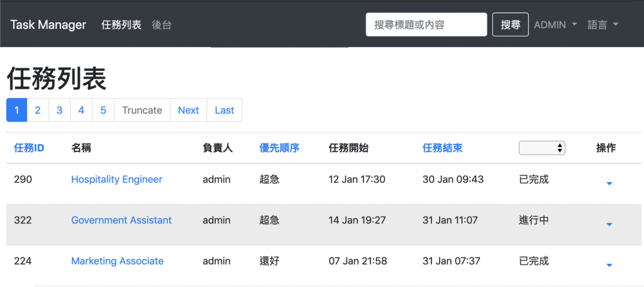The width and height of the screenshot is (644, 287).
Task: Open the Hospitality Engineer task
Action: pyautogui.click(x=116, y=180)
